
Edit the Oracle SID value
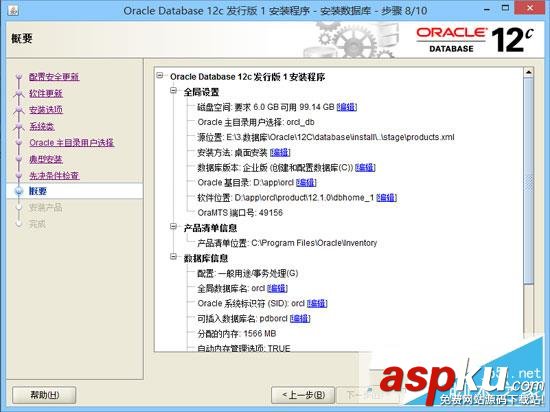317,303
